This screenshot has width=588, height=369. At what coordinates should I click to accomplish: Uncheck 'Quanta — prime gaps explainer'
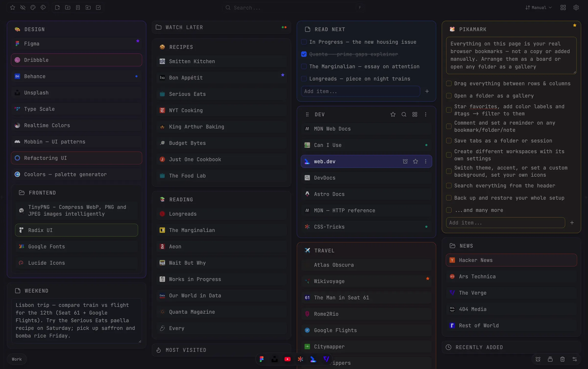pyautogui.click(x=304, y=54)
